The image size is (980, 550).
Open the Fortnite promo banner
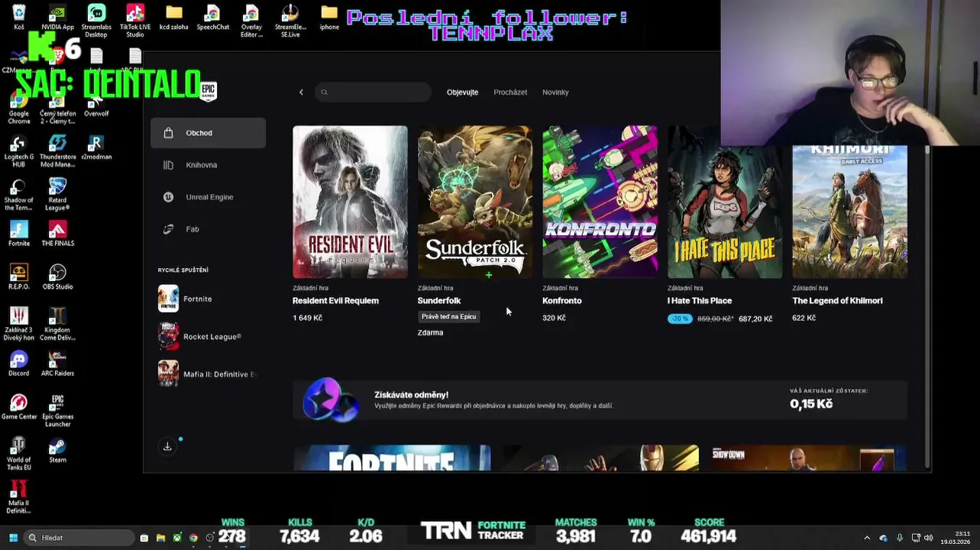click(392, 458)
